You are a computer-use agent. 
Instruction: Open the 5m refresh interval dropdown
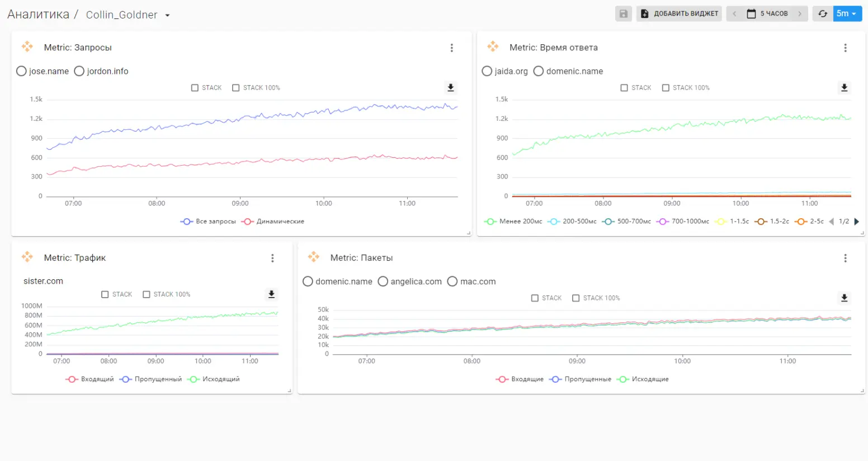[x=847, y=14]
